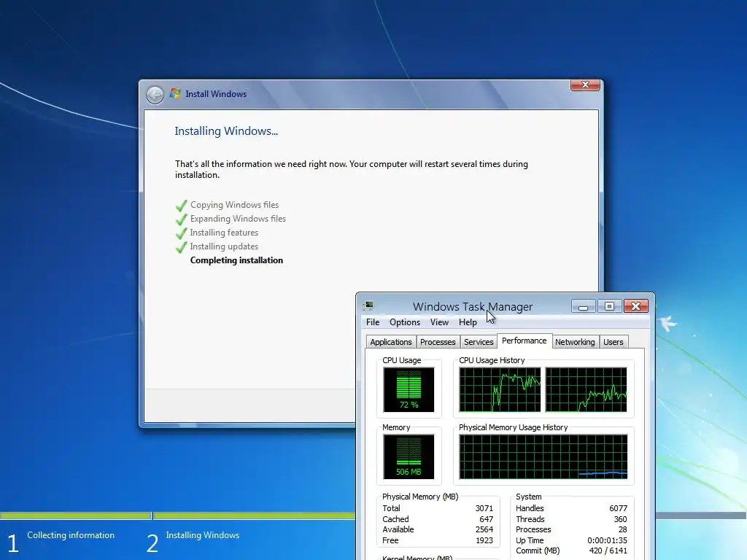Click the CPU Usage 72 % meter

click(x=409, y=389)
